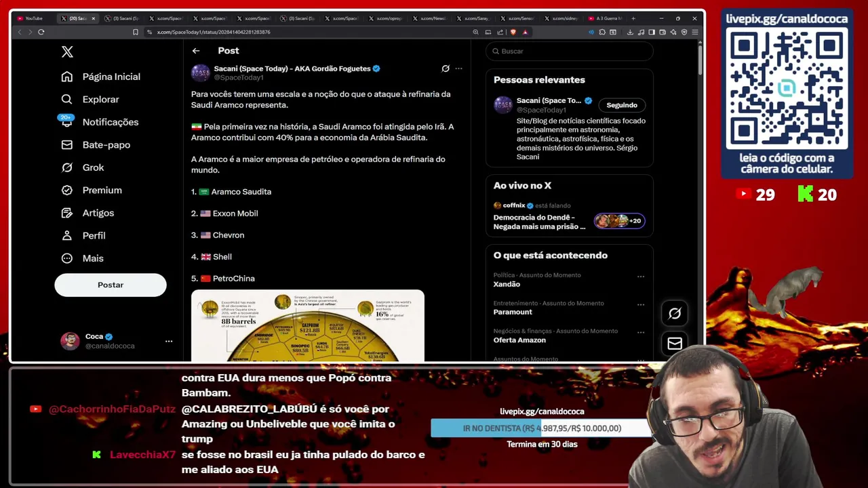Open the Explorar page
This screenshot has height=488, width=868.
[x=90, y=99]
